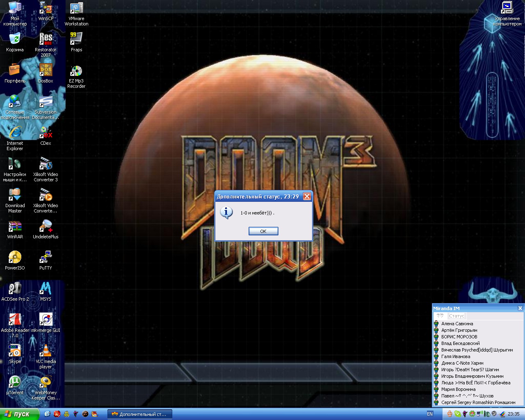Click OK in the status message dialog
This screenshot has height=420, width=525.
(263, 231)
